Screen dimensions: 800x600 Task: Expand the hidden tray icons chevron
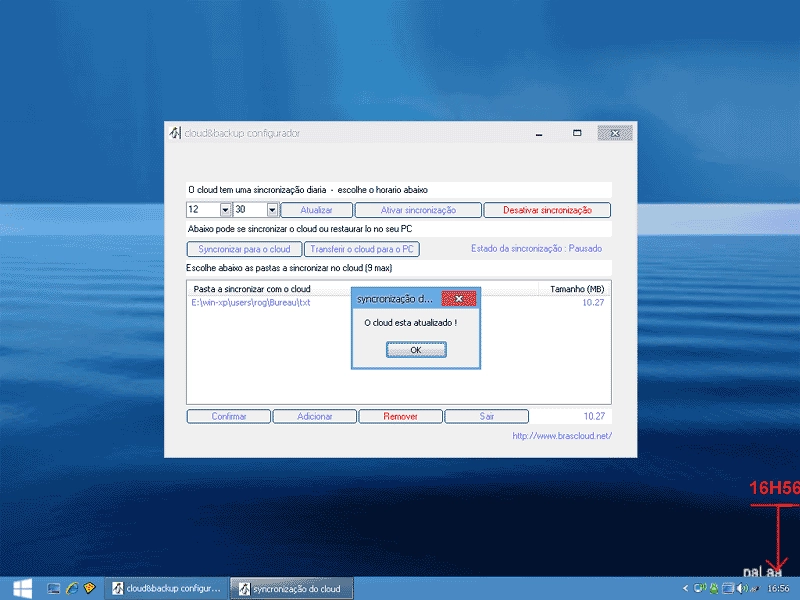685,588
